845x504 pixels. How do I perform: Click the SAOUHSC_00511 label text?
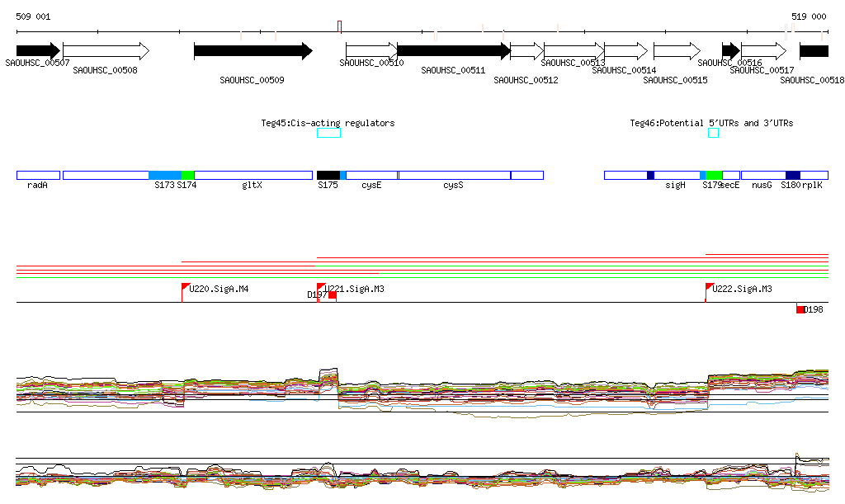pyautogui.click(x=453, y=70)
